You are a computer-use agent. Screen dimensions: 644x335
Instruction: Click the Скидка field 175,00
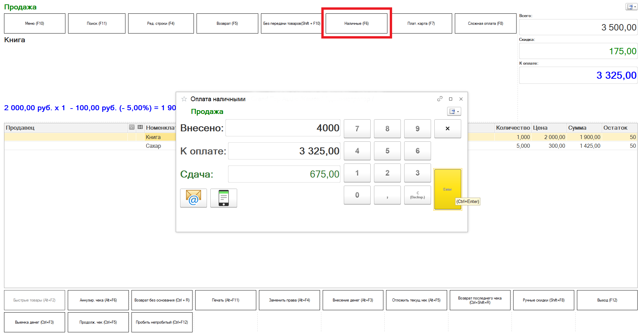tap(578, 51)
